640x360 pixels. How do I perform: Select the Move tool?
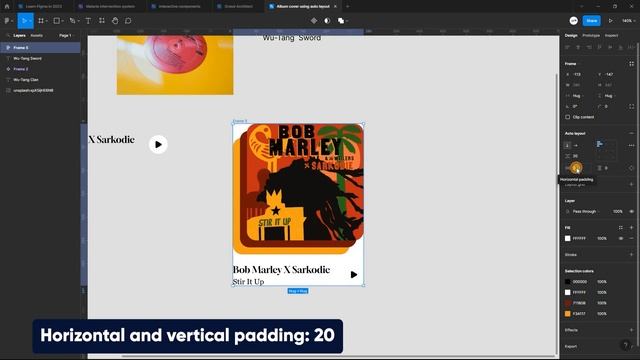24,21
